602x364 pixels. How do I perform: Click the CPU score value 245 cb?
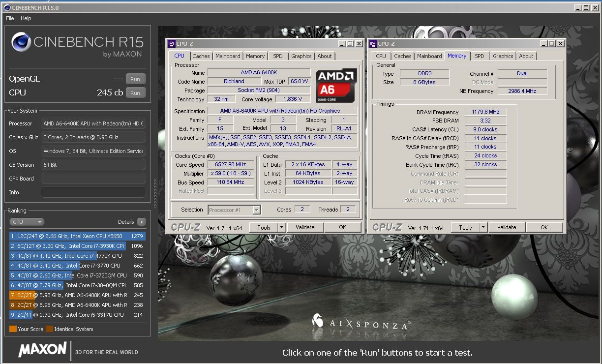coord(110,92)
